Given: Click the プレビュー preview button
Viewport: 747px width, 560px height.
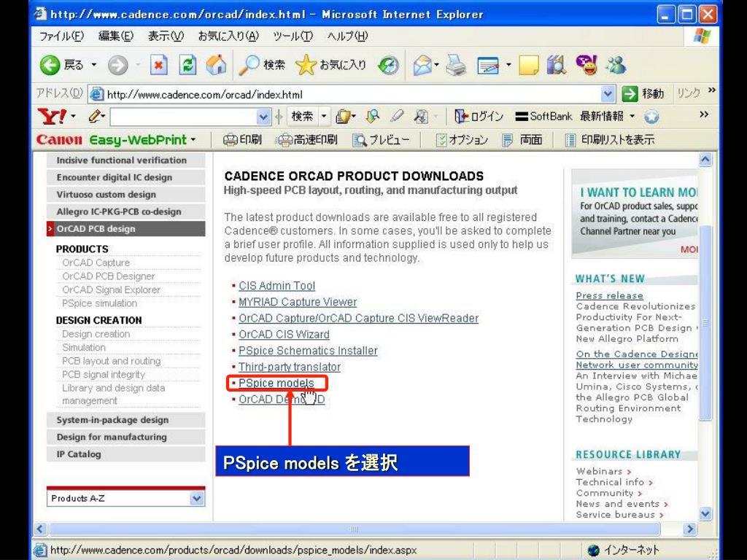Looking at the screenshot, I should [x=381, y=139].
